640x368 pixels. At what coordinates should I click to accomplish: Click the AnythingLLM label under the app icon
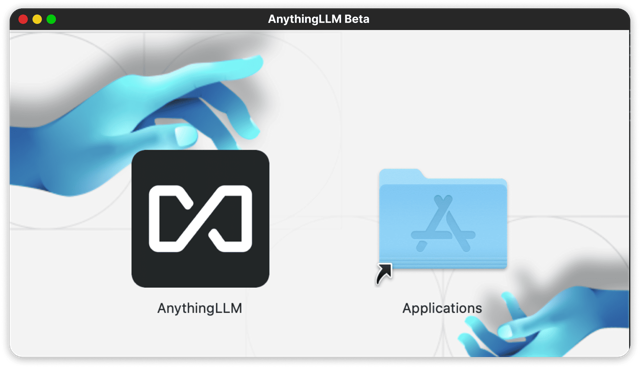pyautogui.click(x=200, y=308)
